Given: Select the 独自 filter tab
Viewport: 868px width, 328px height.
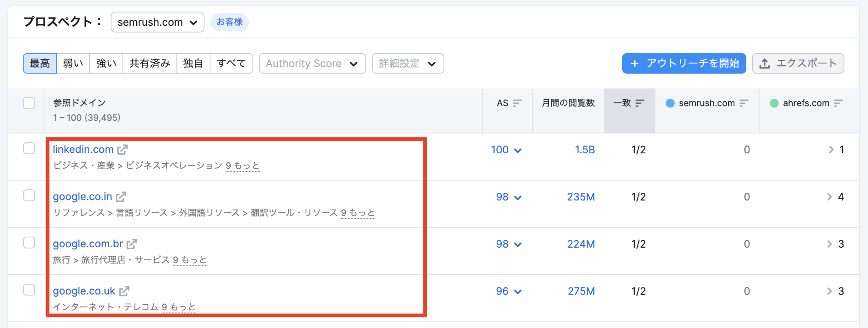Looking at the screenshot, I should coord(193,64).
